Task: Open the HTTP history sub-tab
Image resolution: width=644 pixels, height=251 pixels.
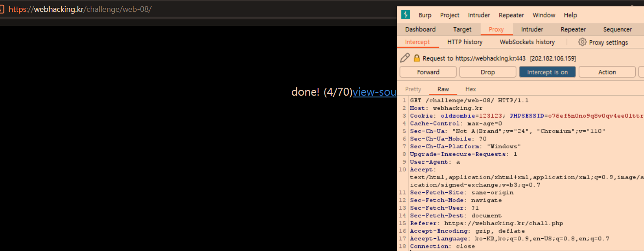Action: (x=465, y=42)
